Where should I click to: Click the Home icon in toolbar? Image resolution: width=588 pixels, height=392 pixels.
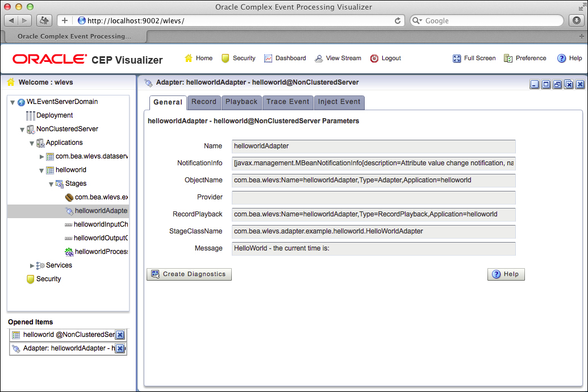coord(189,59)
